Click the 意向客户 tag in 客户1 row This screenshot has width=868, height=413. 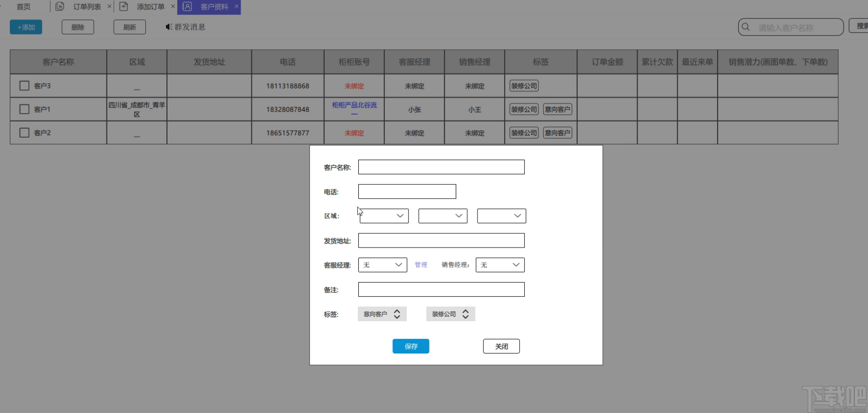(558, 109)
